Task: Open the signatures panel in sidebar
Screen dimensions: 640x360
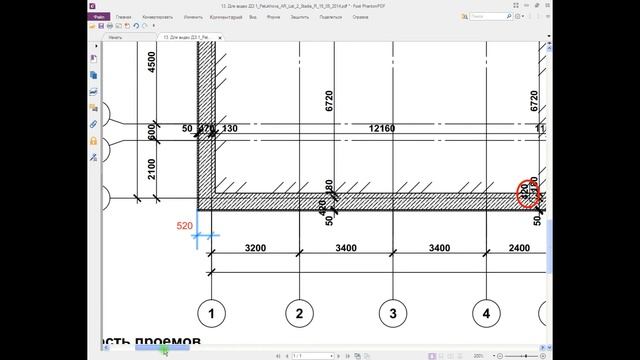Action: point(93,92)
